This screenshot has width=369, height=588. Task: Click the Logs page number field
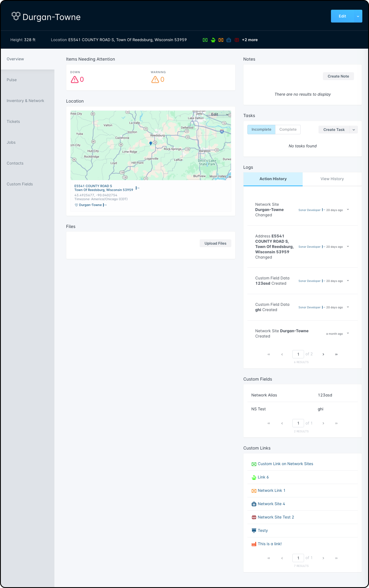click(298, 354)
